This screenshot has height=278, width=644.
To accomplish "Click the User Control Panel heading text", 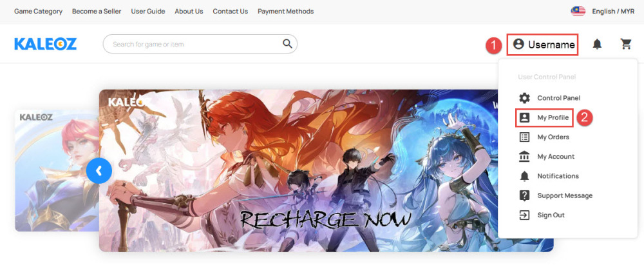I will (x=547, y=77).
